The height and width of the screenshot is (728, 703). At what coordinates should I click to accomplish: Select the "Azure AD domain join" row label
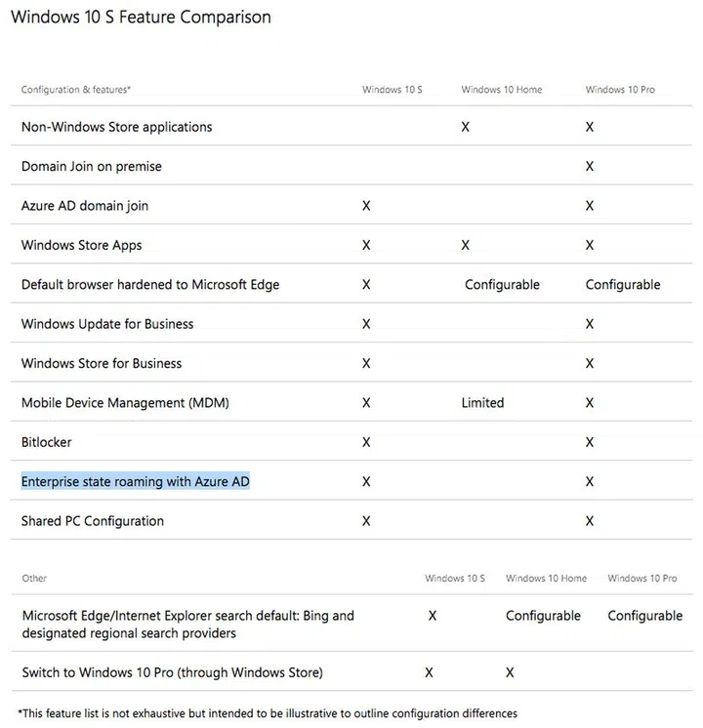(85, 206)
